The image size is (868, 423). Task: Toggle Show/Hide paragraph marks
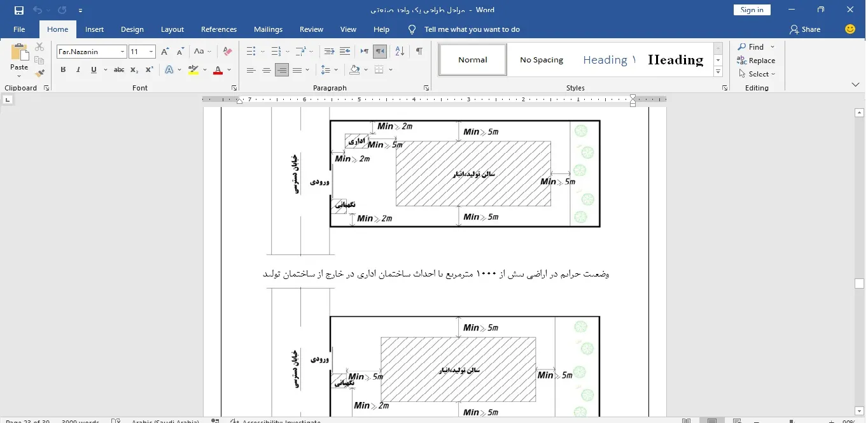(x=419, y=52)
